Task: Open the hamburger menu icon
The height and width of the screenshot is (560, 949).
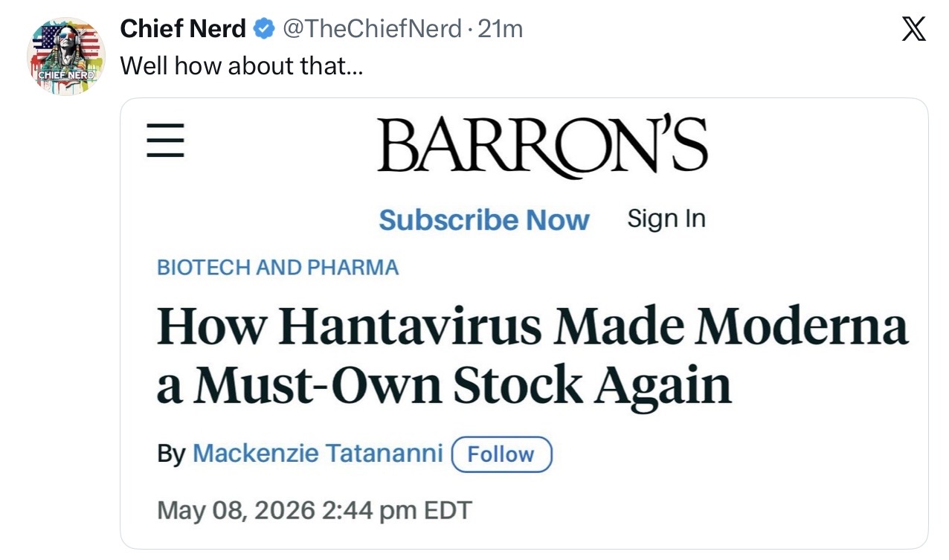Action: [x=165, y=140]
